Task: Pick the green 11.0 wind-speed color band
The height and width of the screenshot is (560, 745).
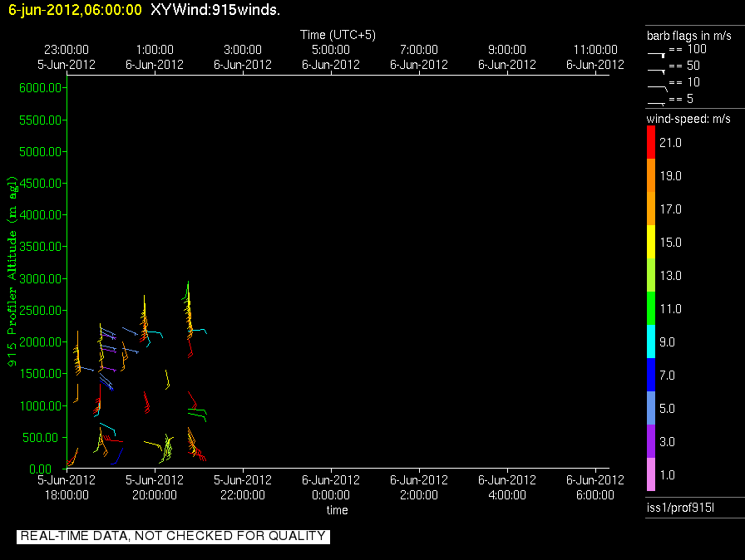Action: pyautogui.click(x=651, y=309)
